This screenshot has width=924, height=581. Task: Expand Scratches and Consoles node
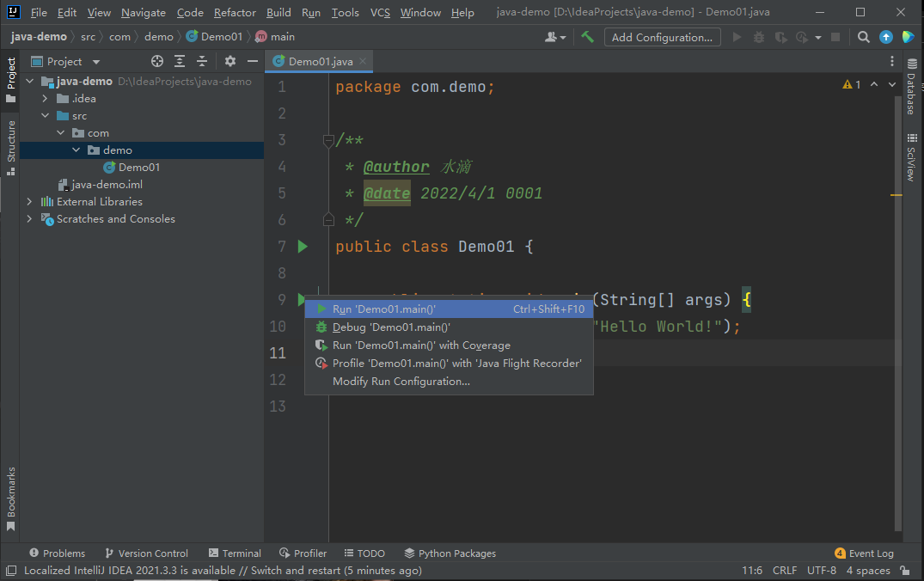[29, 218]
